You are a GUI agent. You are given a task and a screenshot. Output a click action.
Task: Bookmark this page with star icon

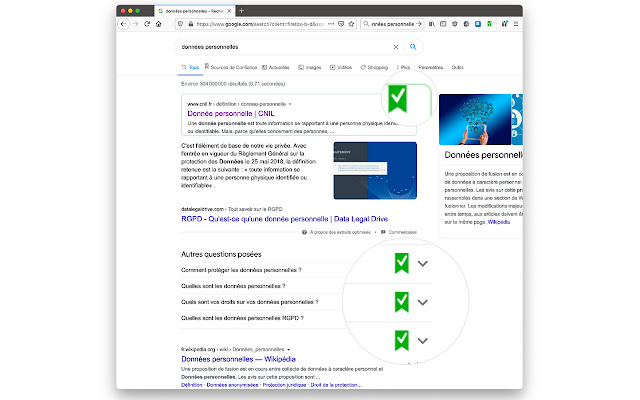click(x=351, y=24)
